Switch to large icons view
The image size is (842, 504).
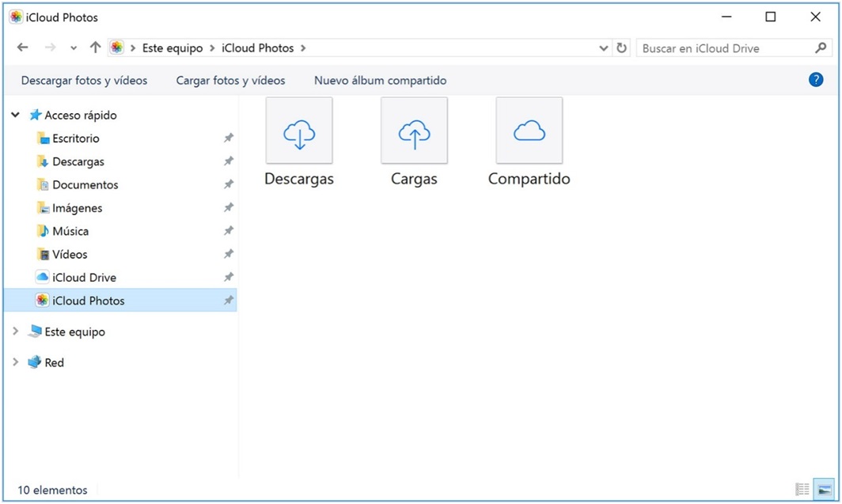click(x=825, y=489)
